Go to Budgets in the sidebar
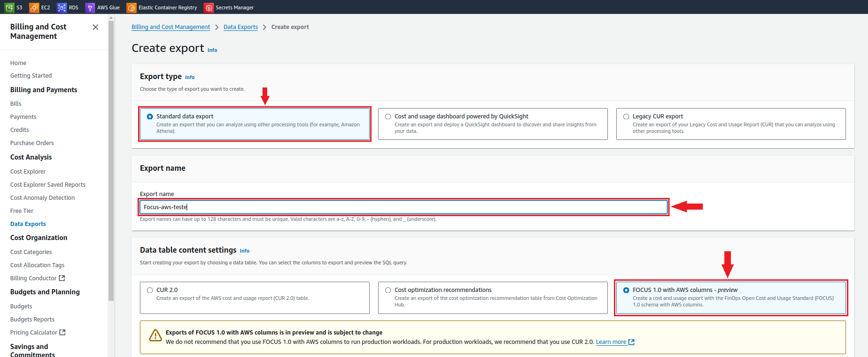This screenshot has height=357, width=868. (21, 306)
